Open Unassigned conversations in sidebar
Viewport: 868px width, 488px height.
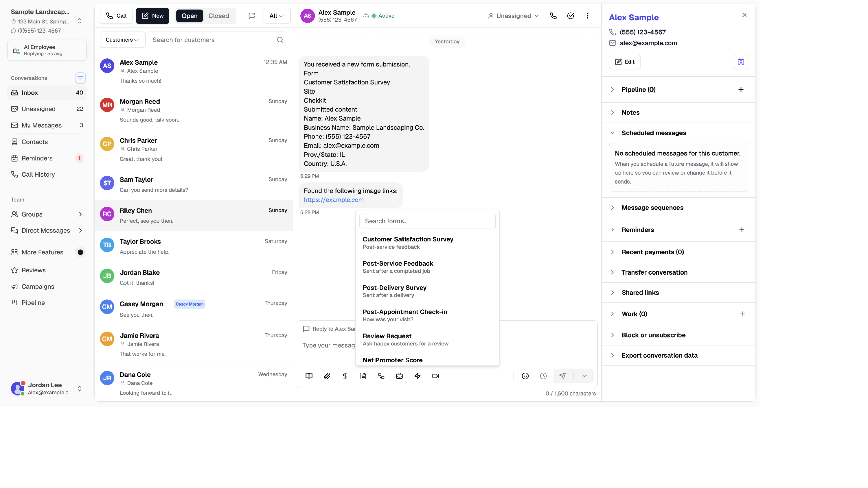point(47,109)
